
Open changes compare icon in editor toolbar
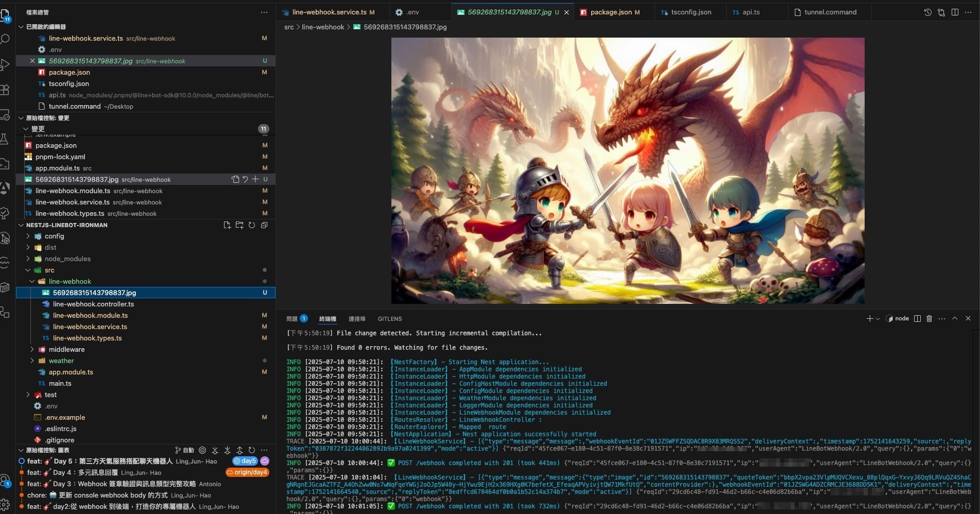click(941, 12)
